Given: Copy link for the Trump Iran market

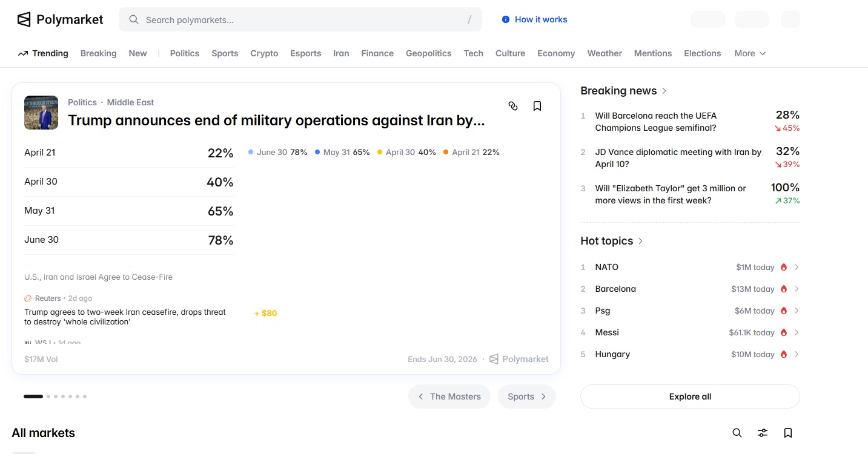Looking at the screenshot, I should (513, 106).
